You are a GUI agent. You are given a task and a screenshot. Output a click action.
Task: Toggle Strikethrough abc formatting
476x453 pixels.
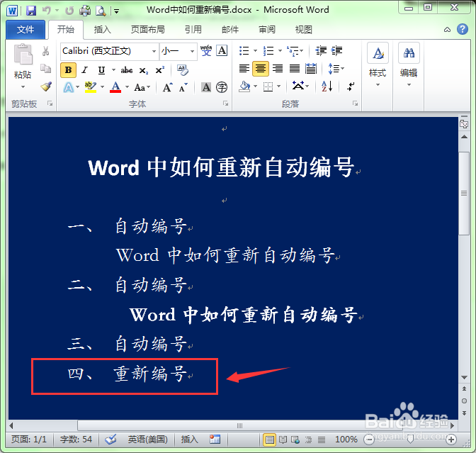coord(127,70)
